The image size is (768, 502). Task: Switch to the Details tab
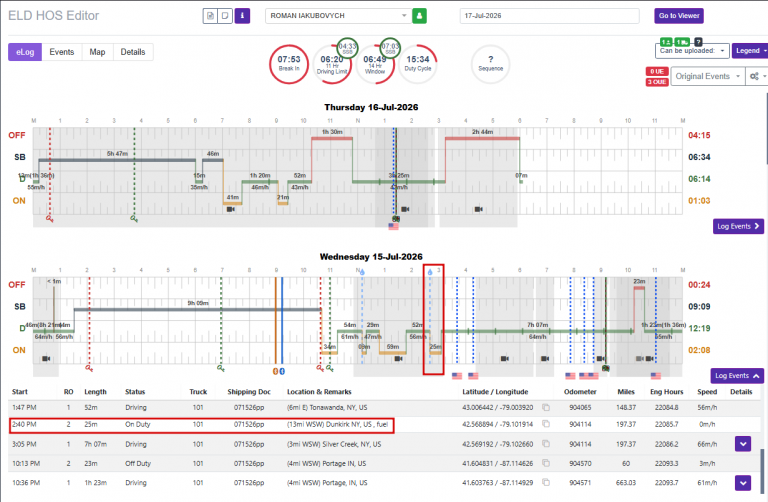click(133, 52)
